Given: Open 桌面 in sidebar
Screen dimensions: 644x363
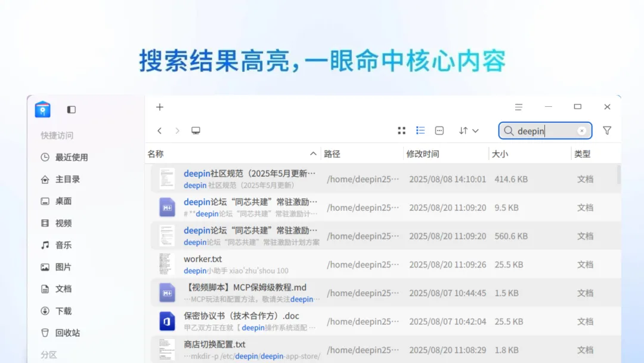Looking at the screenshot, I should (x=57, y=201).
